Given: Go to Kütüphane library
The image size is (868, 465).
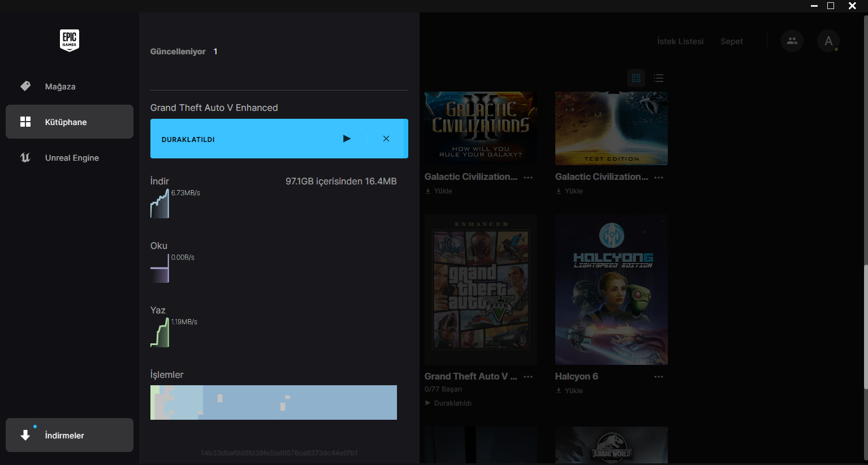Looking at the screenshot, I should (x=70, y=122).
